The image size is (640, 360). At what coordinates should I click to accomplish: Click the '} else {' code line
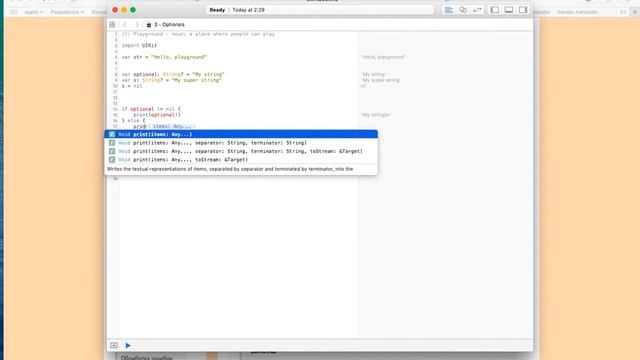tap(133, 120)
